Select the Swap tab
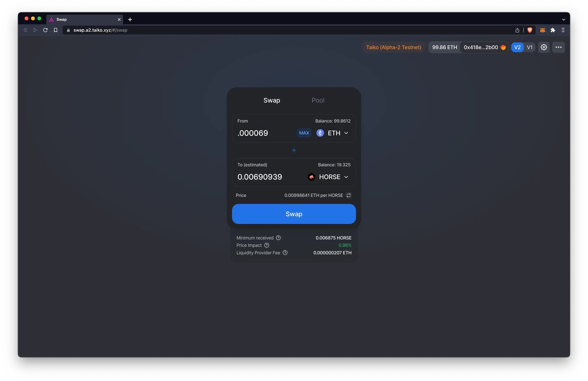 272,100
